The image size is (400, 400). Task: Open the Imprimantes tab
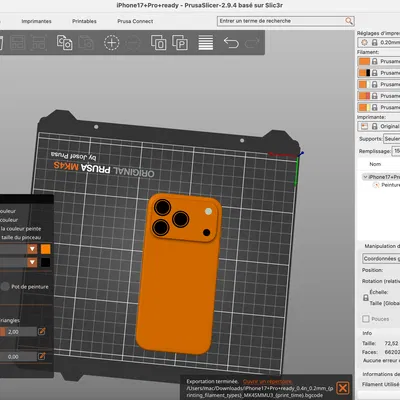(36, 21)
